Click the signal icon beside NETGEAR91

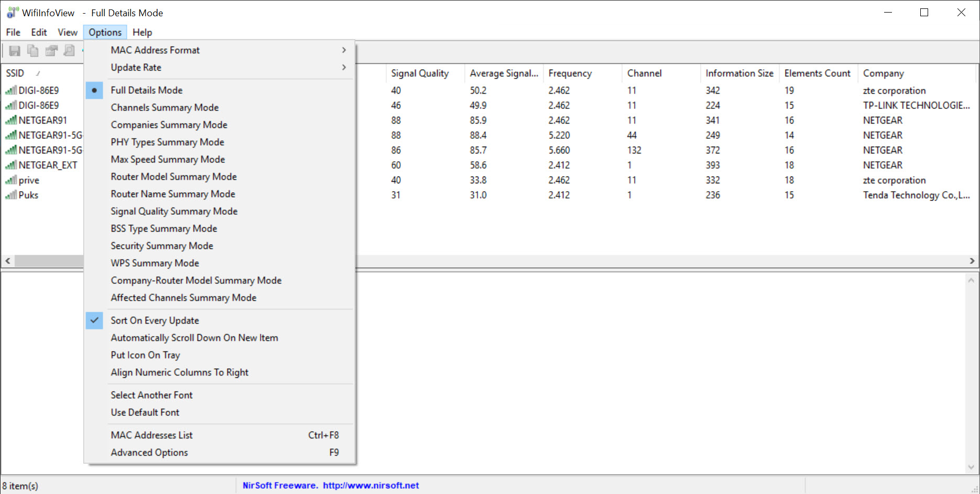pos(10,120)
